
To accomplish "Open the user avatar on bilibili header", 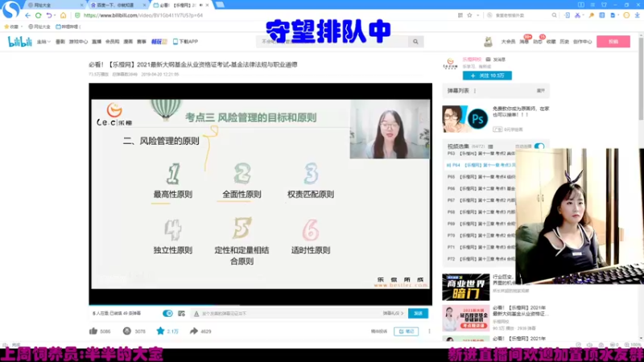I will click(488, 42).
